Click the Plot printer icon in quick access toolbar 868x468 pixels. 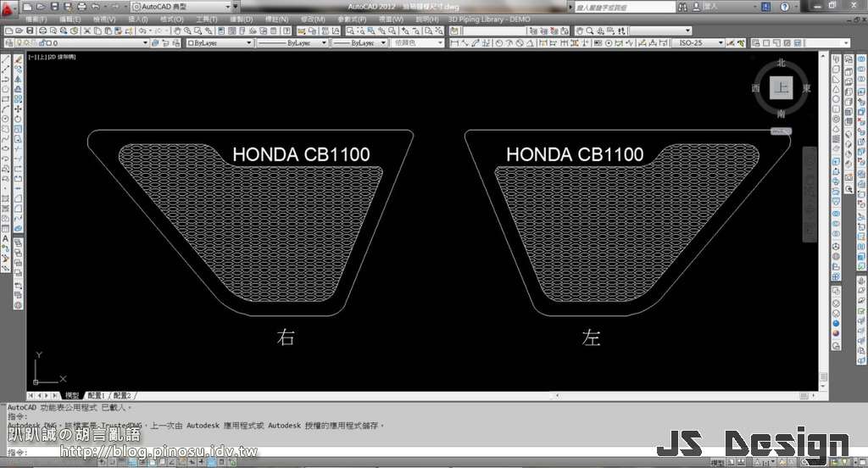point(81,7)
